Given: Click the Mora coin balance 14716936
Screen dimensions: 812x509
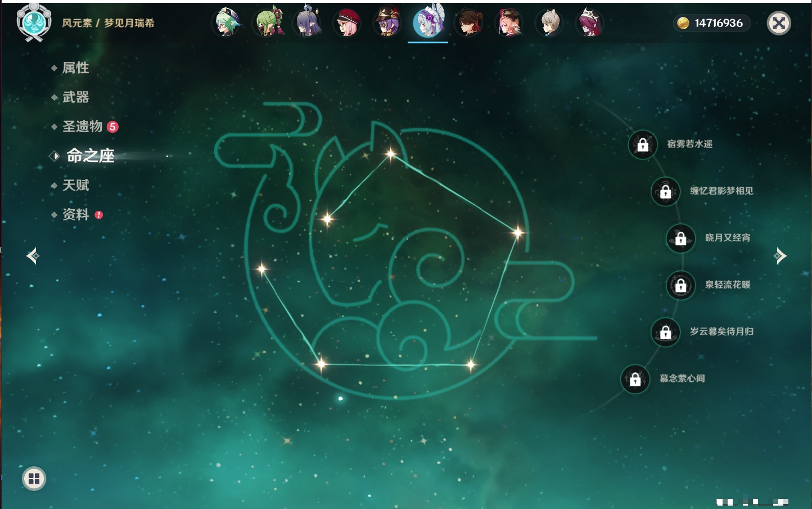Looking at the screenshot, I should pyautogui.click(x=711, y=23).
